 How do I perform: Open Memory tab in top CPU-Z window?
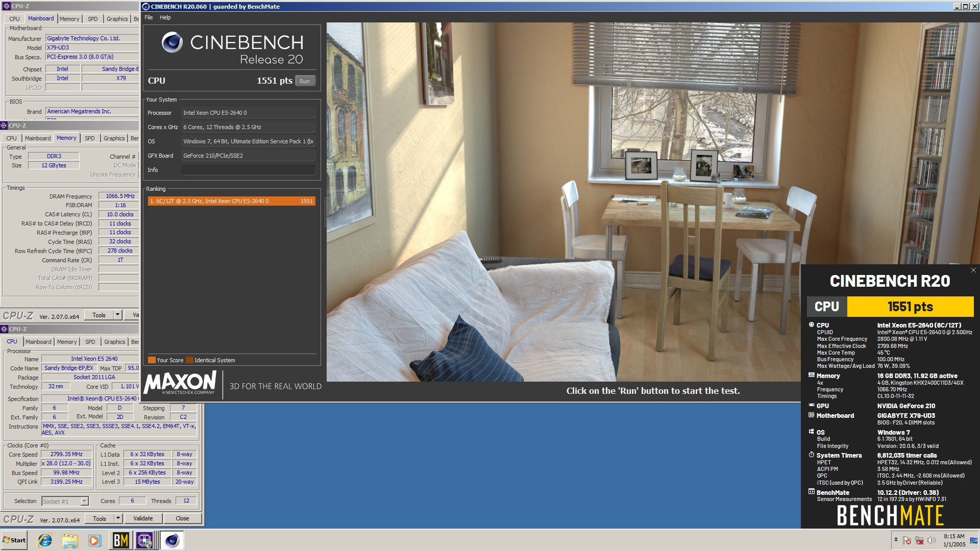click(69, 19)
